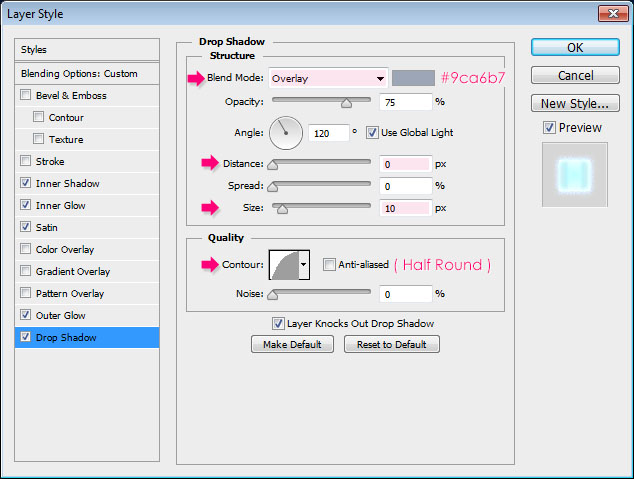Toggle Use Global Light checkbox

pos(372,132)
